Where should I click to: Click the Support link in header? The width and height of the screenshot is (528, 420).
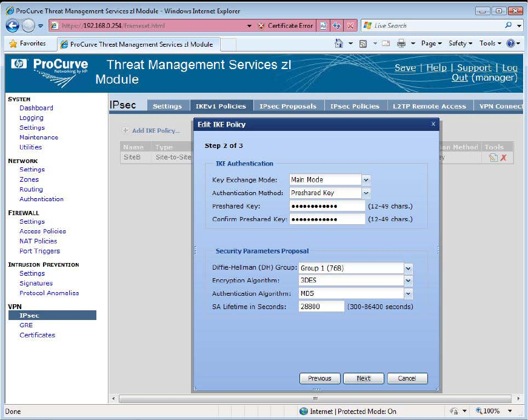point(474,68)
